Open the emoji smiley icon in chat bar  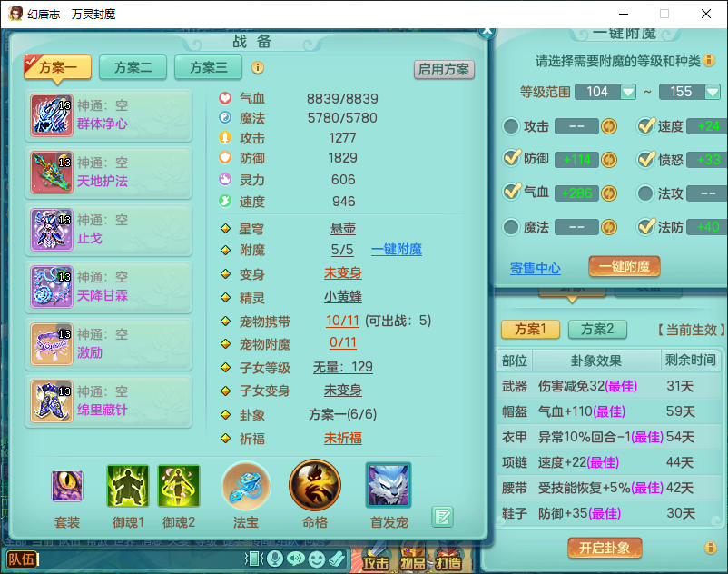point(317,559)
